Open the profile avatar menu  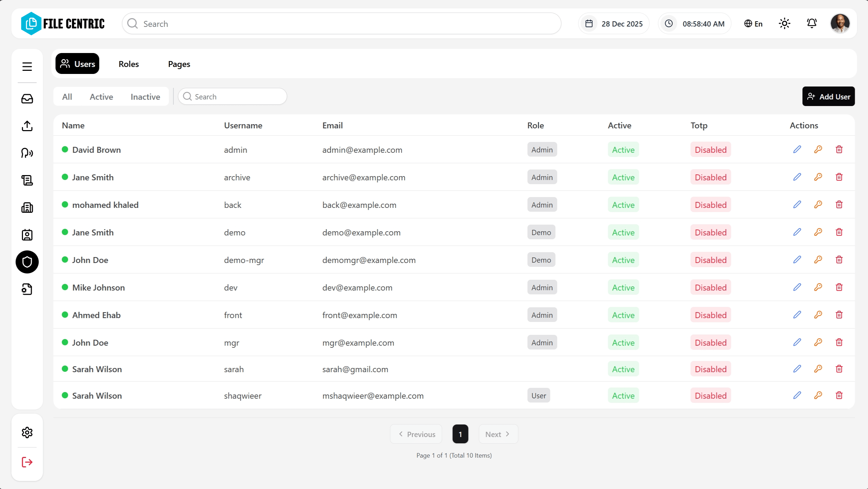coord(840,23)
